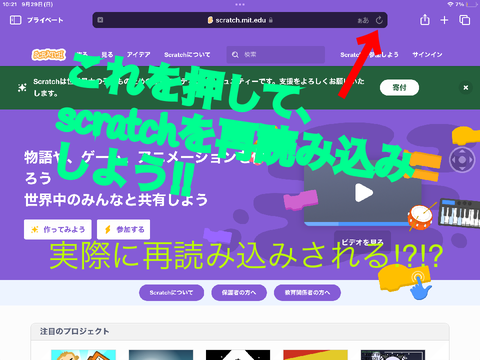Dismiss the green donation banner
The image size is (480, 360).
click(466, 88)
